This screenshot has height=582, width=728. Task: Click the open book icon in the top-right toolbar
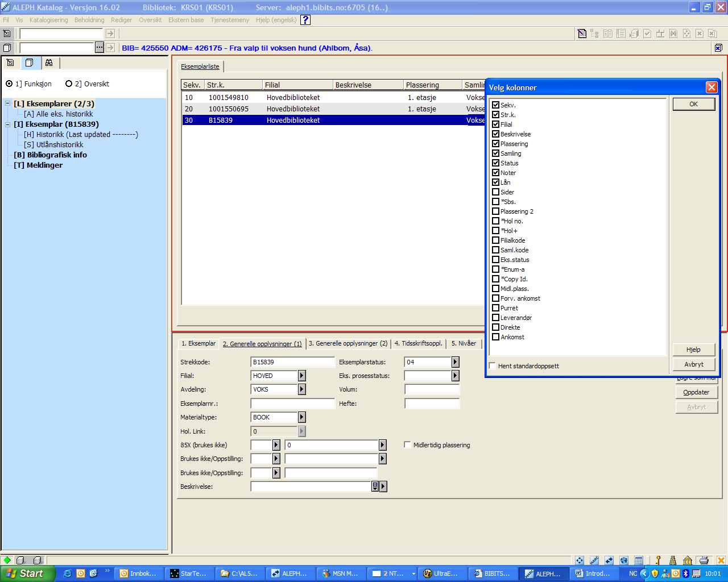point(608,34)
